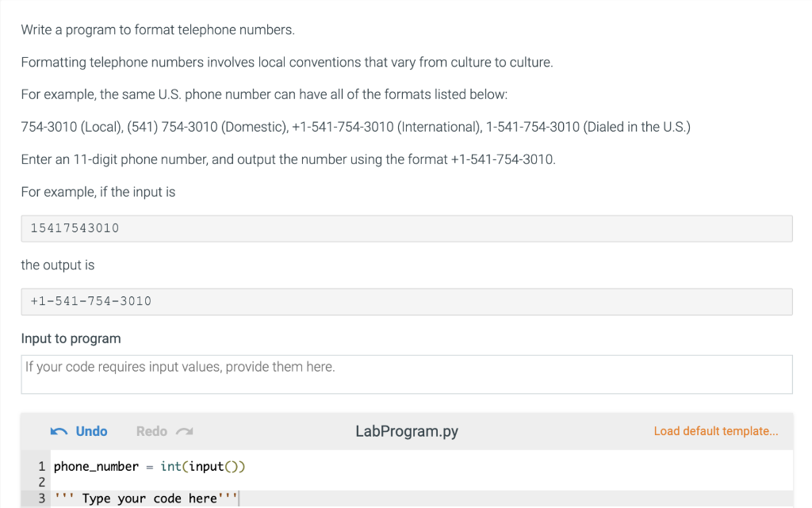The width and height of the screenshot is (812, 508).
Task: Click the editor header bar containing LabProgram.py
Action: point(515,431)
